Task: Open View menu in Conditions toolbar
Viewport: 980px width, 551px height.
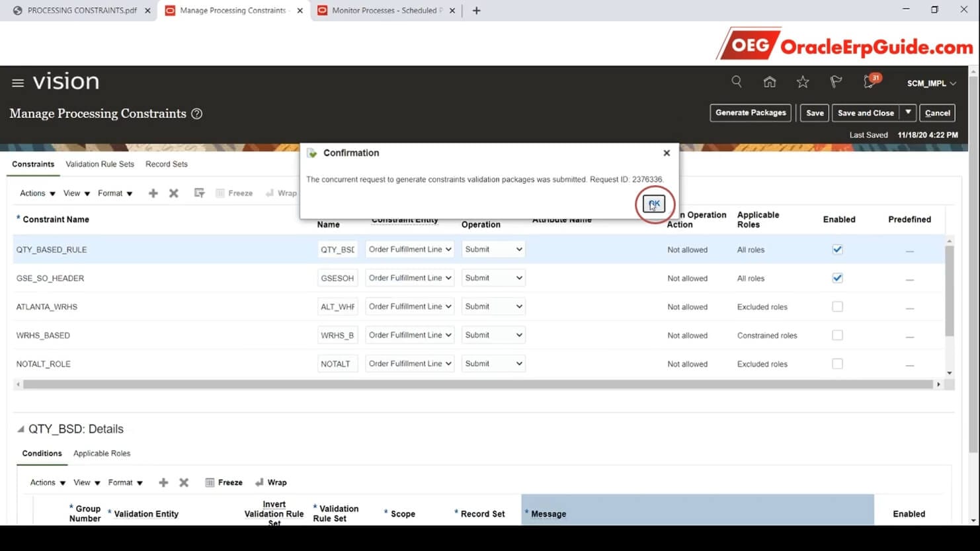Action: 87,482
